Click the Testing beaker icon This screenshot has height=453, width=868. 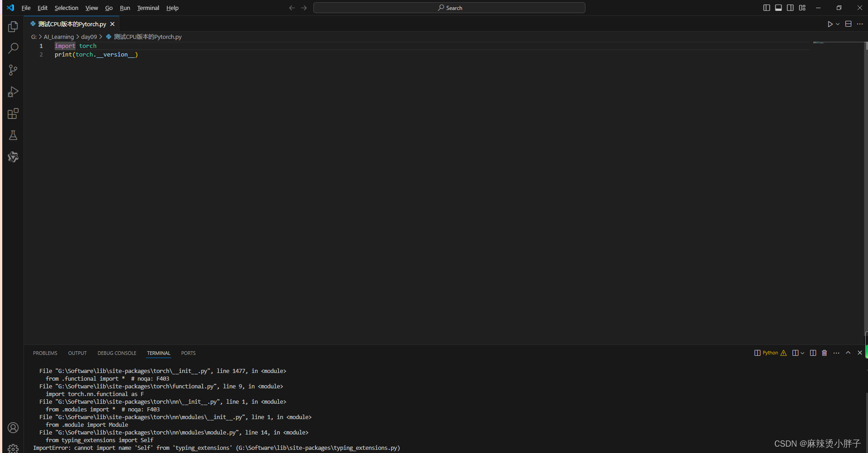coord(13,135)
